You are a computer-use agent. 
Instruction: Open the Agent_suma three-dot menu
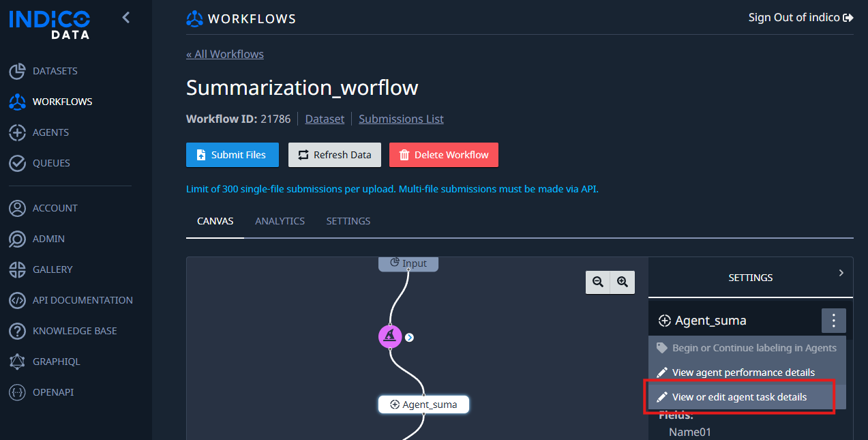834,321
